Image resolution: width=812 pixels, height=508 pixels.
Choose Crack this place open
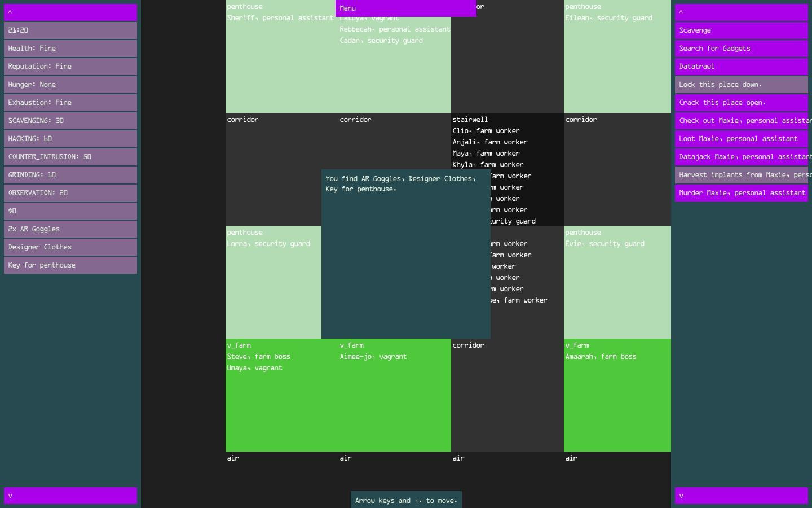point(742,103)
